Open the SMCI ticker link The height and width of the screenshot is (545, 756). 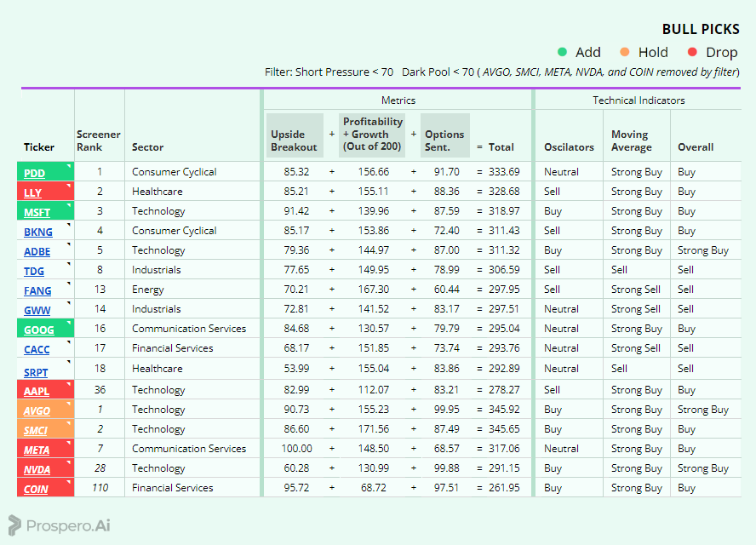[36, 431]
